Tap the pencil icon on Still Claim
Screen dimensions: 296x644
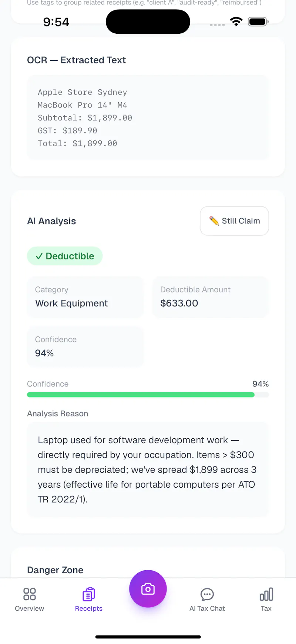(x=214, y=221)
